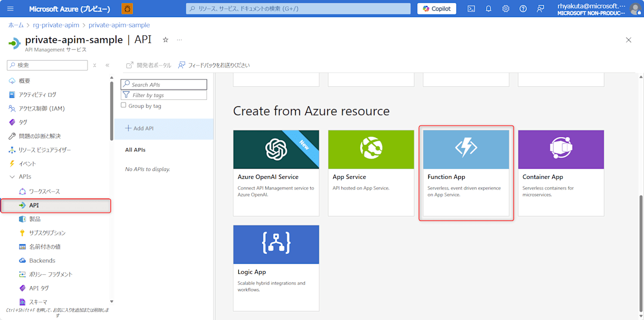Choose the Function App tile

[466, 173]
